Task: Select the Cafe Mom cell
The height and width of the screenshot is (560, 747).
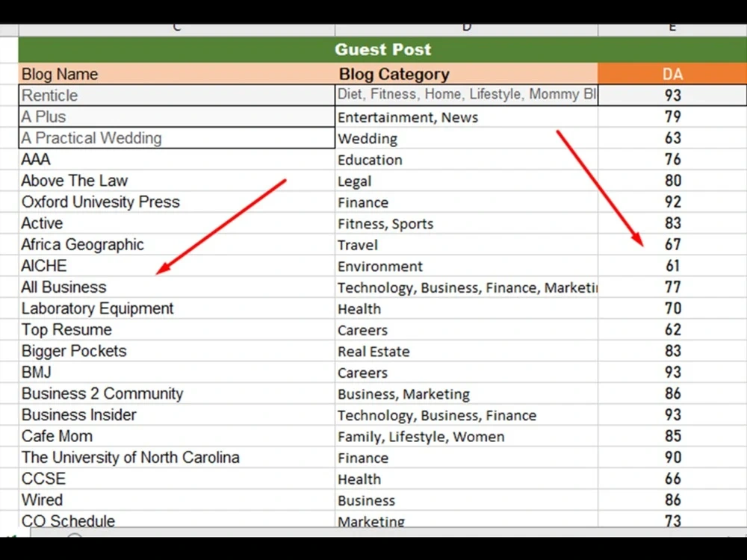Action: tap(177, 436)
